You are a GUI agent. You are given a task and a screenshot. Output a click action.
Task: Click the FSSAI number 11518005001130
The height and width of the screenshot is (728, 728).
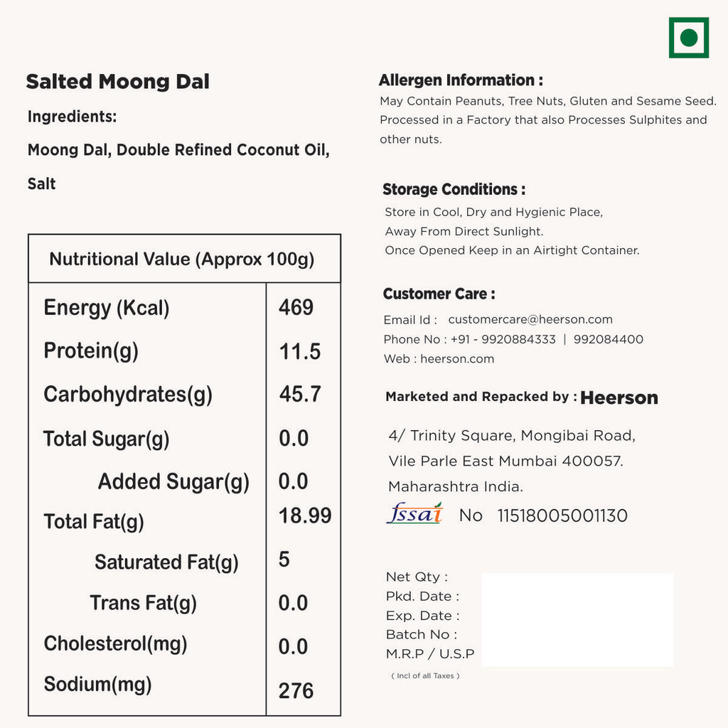[562, 516]
